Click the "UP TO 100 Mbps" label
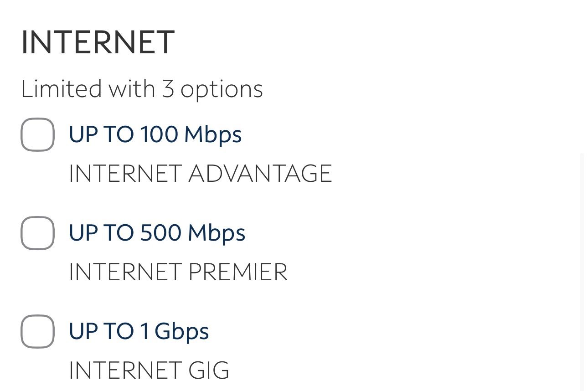Viewport: 588px width, 391px height. 155,134
